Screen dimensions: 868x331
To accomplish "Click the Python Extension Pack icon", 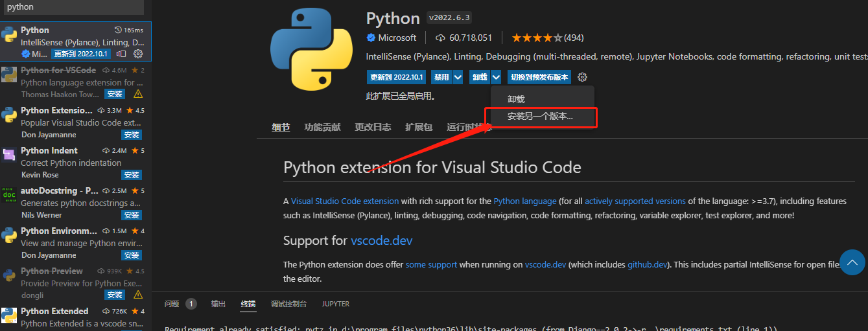I will (9, 115).
